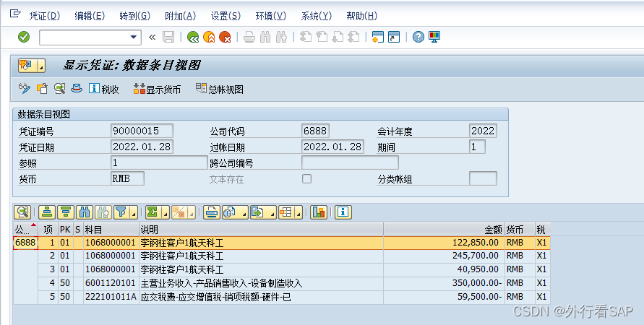Screen dimensions: 644x325
Task: Open the Export dropdown button
Action: point(263,212)
